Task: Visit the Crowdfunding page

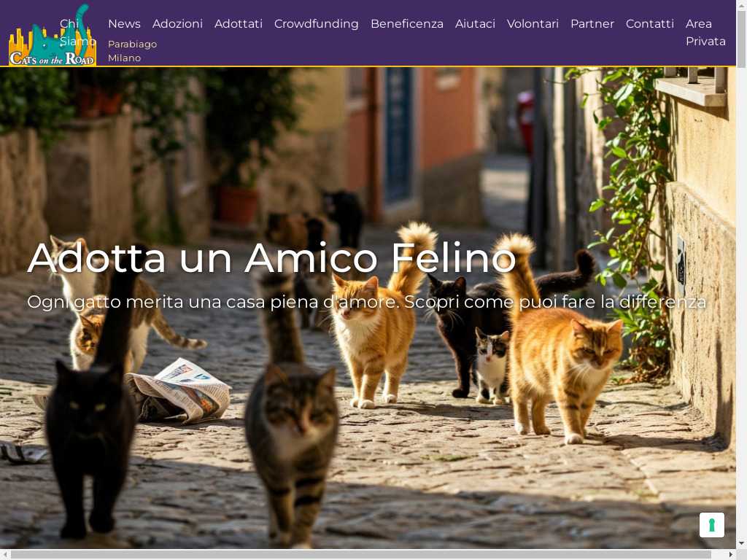Action: pyautogui.click(x=317, y=24)
